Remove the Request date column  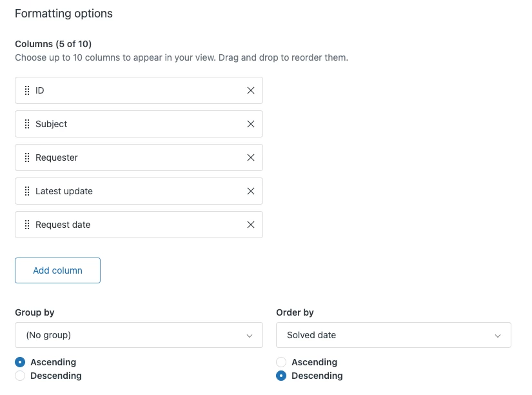(x=251, y=225)
